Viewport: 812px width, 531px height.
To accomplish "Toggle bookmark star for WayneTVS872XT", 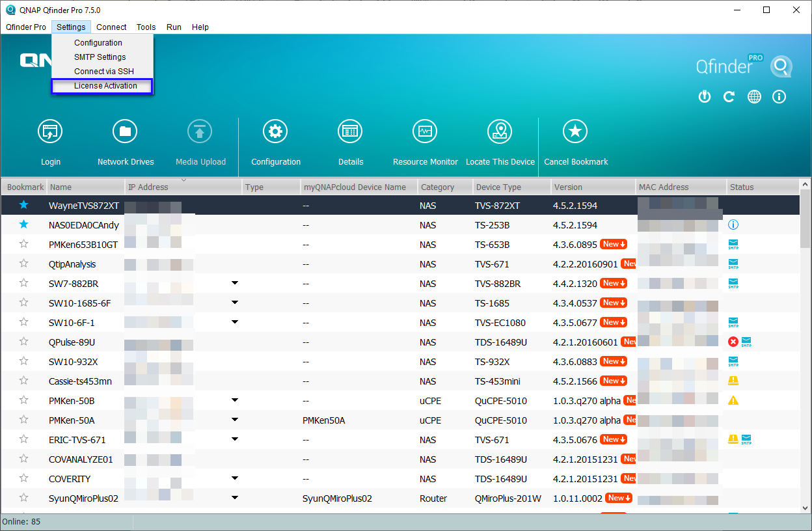I will point(24,204).
